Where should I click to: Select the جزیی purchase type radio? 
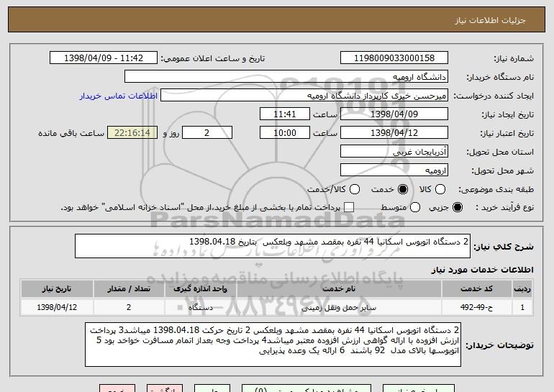457,207
